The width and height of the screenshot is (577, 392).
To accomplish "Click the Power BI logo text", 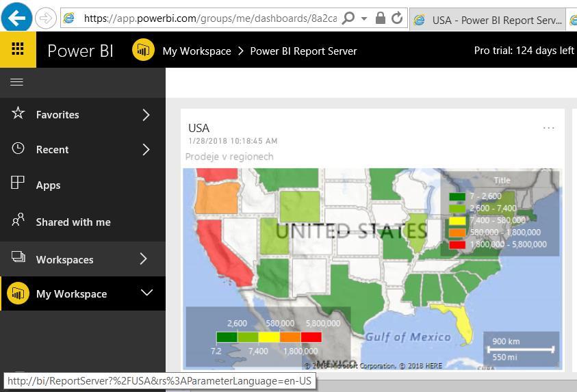I will point(80,51).
